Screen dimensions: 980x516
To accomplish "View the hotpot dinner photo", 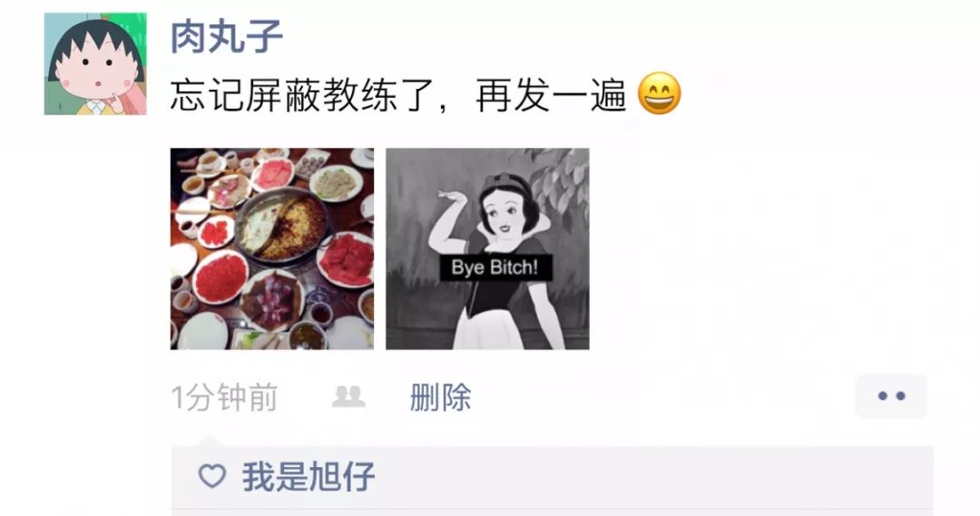I will pos(272,248).
